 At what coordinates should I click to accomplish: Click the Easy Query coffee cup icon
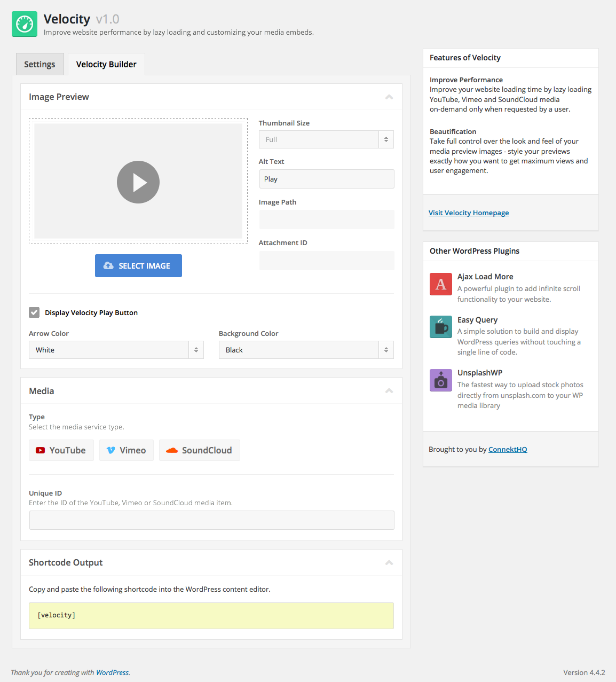pos(441,326)
